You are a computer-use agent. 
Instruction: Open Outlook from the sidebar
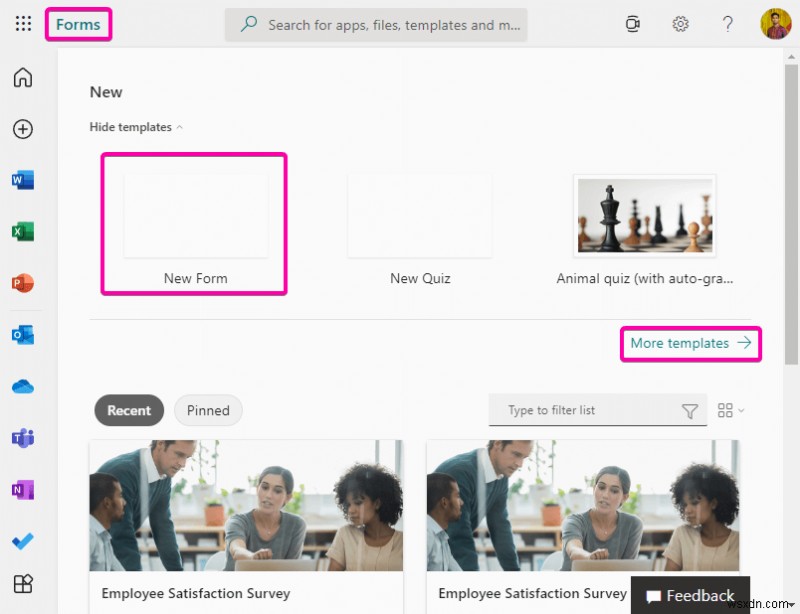tap(22, 335)
